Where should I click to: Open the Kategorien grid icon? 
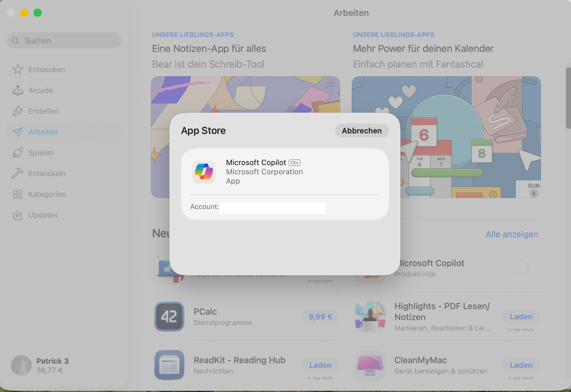point(18,194)
